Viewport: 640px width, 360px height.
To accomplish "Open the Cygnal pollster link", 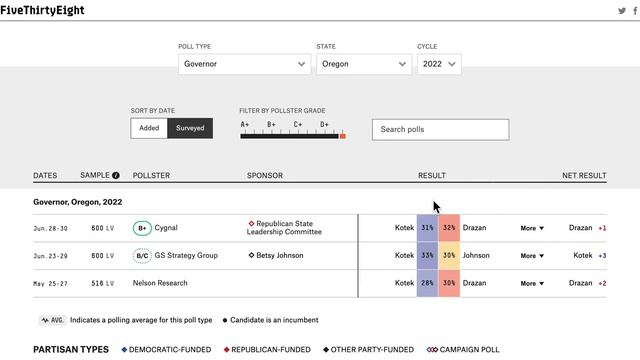I will point(166,228).
